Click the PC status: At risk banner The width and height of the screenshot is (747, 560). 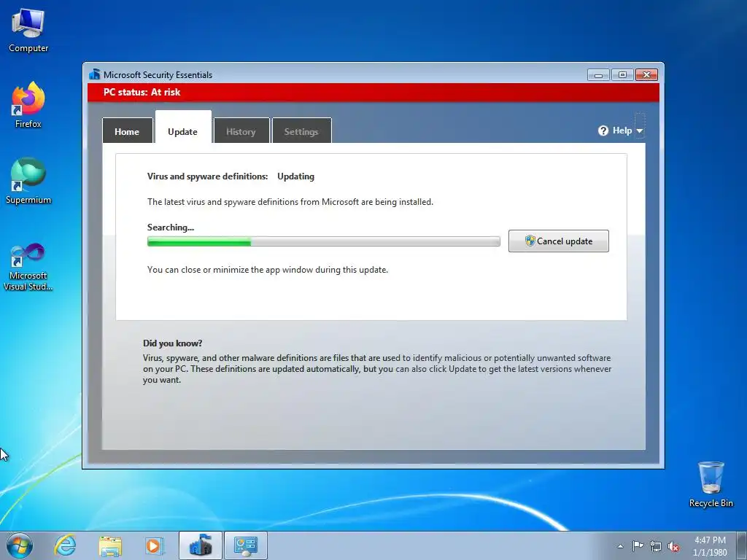(x=373, y=93)
